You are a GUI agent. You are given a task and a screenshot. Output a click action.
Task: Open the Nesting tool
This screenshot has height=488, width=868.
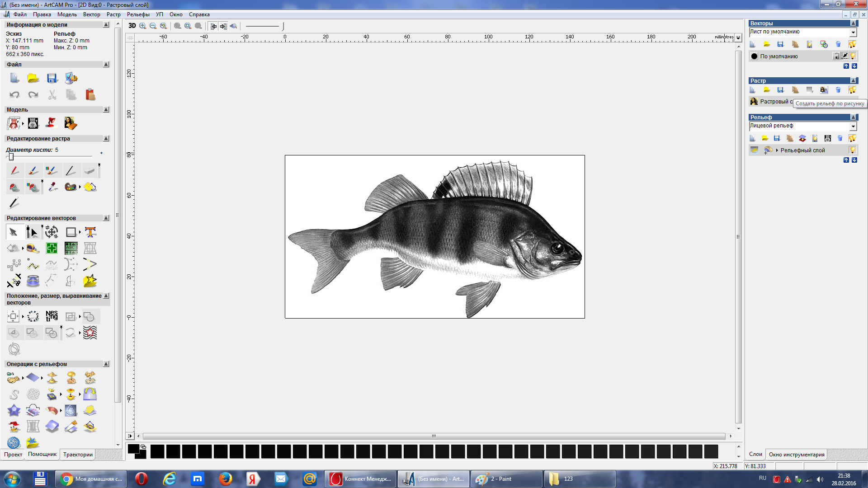[x=52, y=316]
